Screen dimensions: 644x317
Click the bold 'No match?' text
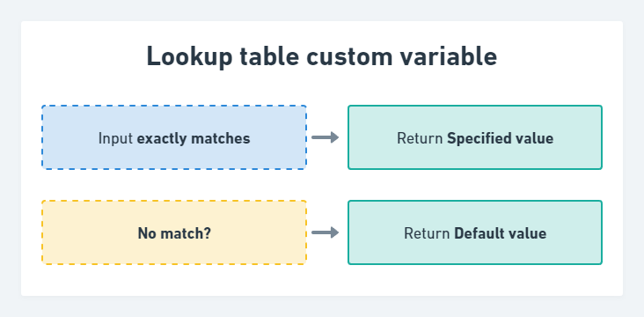[x=174, y=233]
